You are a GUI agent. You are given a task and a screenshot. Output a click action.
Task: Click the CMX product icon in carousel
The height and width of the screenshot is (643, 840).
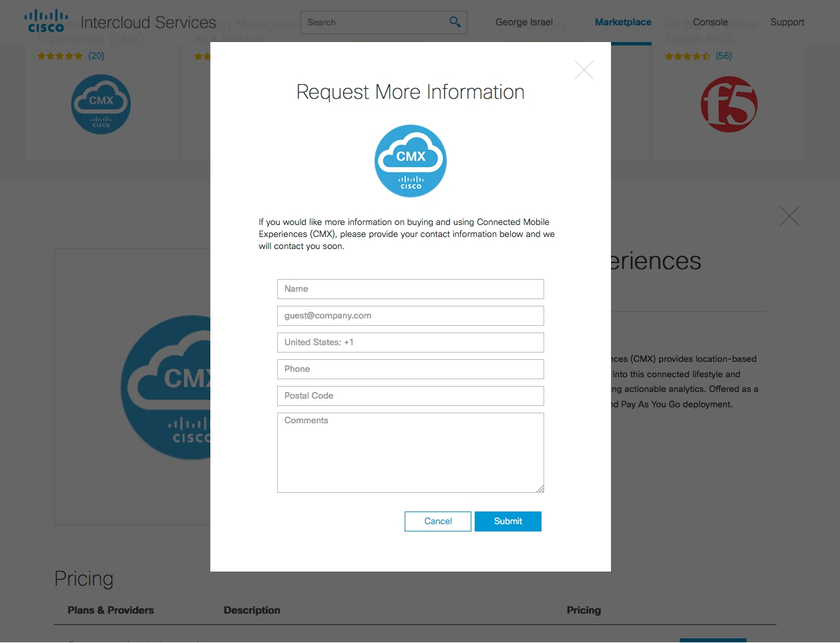[x=101, y=104]
